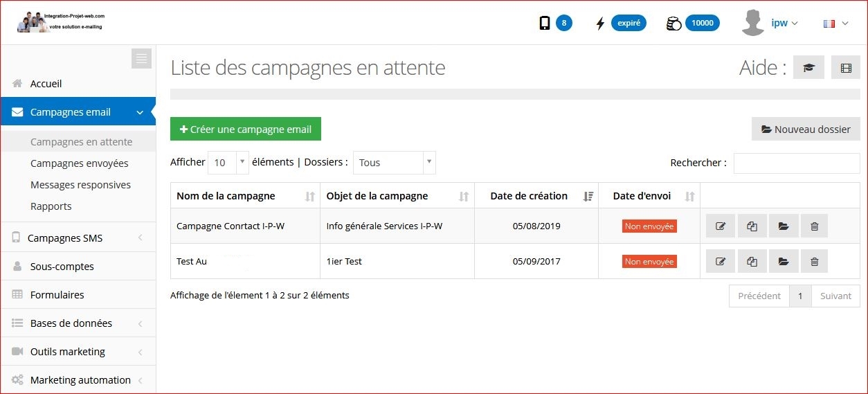Toggle the sidebar hamburger menu
Image resolution: width=868 pixels, height=394 pixels.
[141, 59]
